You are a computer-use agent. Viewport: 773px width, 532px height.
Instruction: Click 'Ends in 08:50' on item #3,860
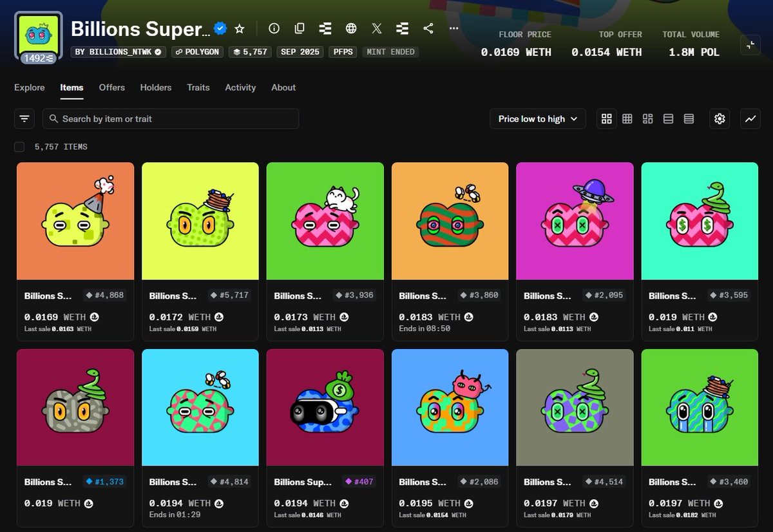click(x=425, y=328)
